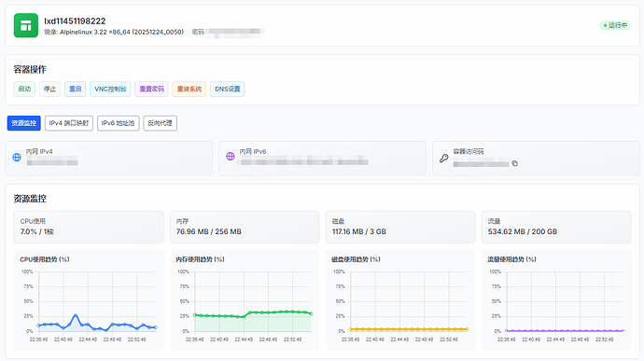Select the 资源监控 tab
644x361 pixels.
click(24, 123)
